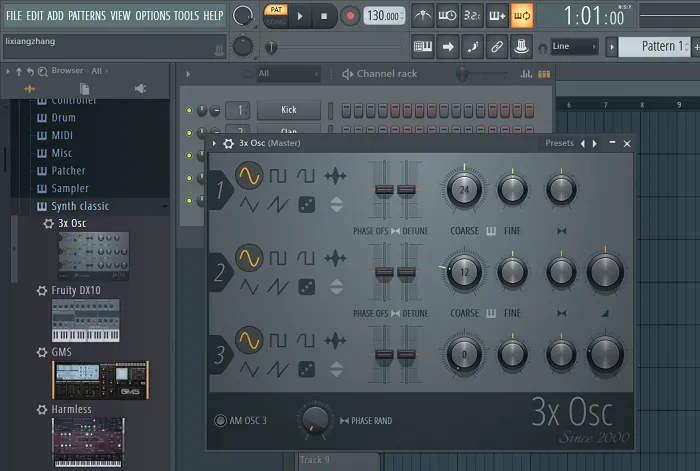Toggle wait for input before recording

[447, 16]
